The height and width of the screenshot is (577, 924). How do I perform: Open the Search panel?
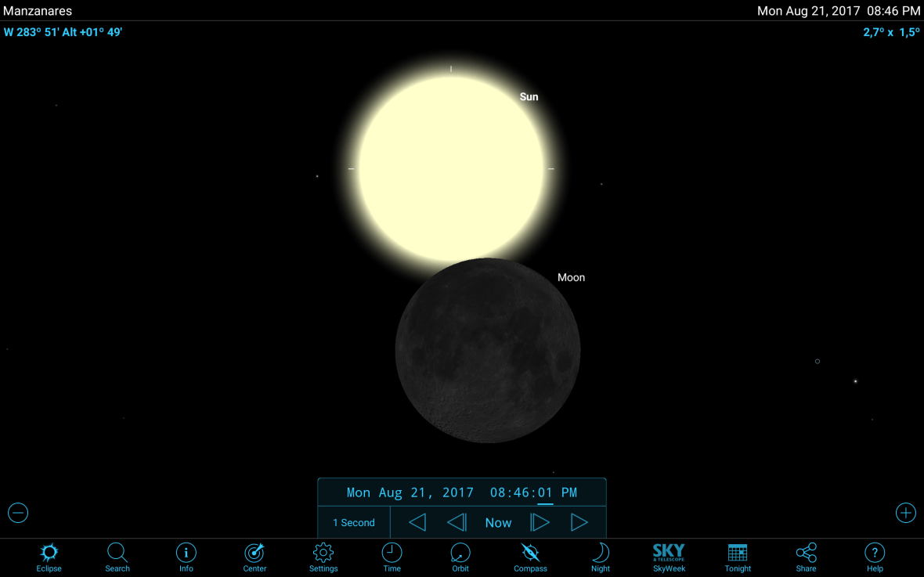(x=117, y=557)
